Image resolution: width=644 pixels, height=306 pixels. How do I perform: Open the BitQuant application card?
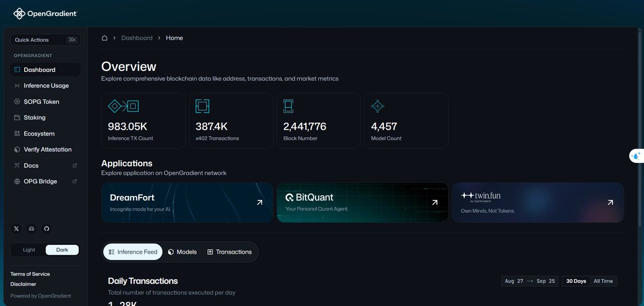click(362, 203)
